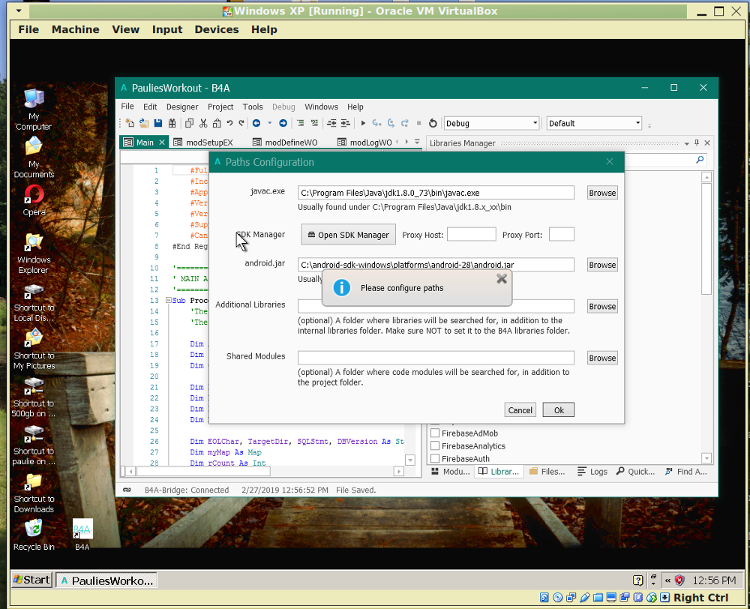
Task: Open the Files manager panel tab
Action: click(x=546, y=472)
